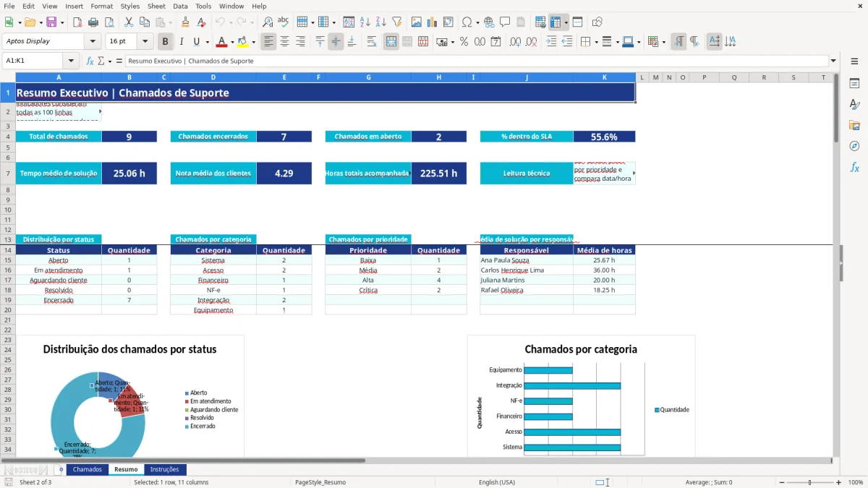Click the Open folder icon
This screenshot has height=488, width=868.
click(x=29, y=22)
